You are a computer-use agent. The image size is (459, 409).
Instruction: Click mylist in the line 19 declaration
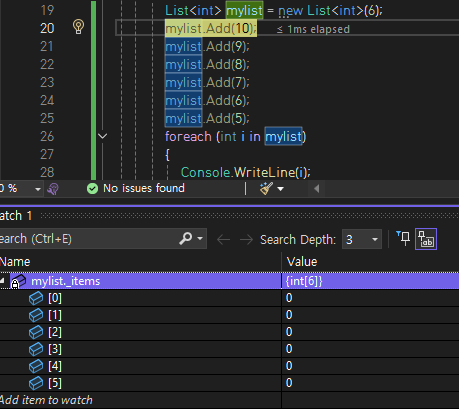click(x=244, y=10)
